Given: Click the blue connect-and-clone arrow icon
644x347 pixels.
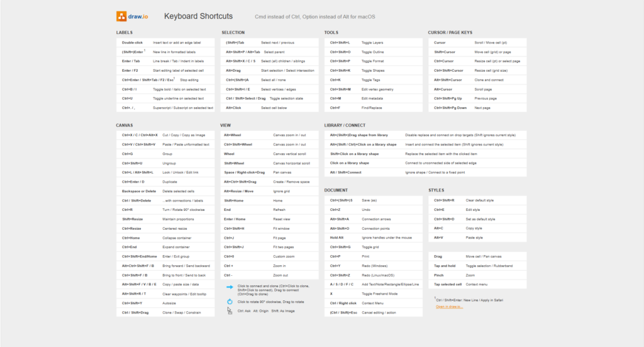Looking at the screenshot, I should pos(231,287).
